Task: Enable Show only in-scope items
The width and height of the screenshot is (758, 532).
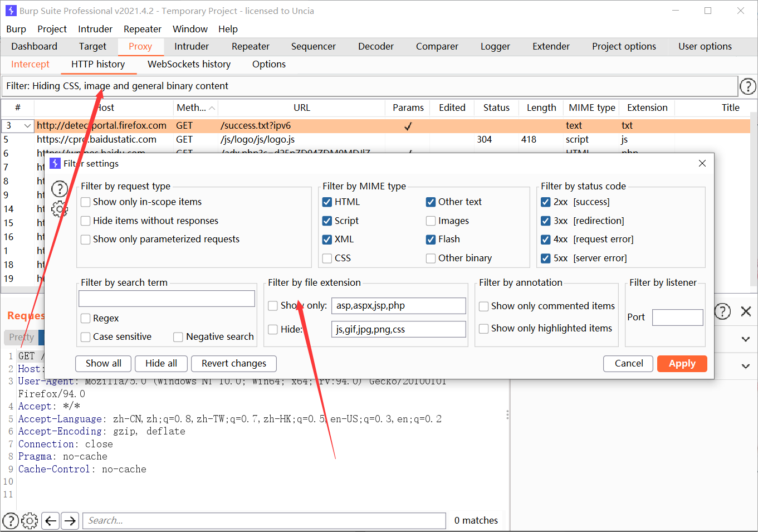Action: (85, 202)
